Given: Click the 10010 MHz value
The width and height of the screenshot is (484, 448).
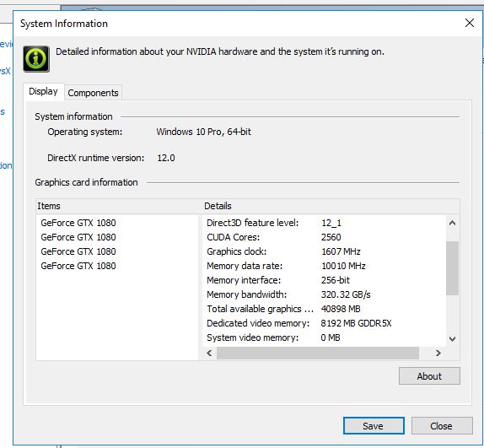Looking at the screenshot, I should 343,266.
